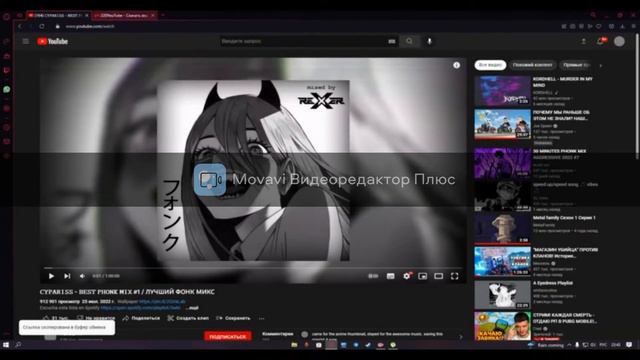The width and height of the screenshot is (640, 360).
Task: Open YouTube notifications bell
Action: tap(601, 41)
